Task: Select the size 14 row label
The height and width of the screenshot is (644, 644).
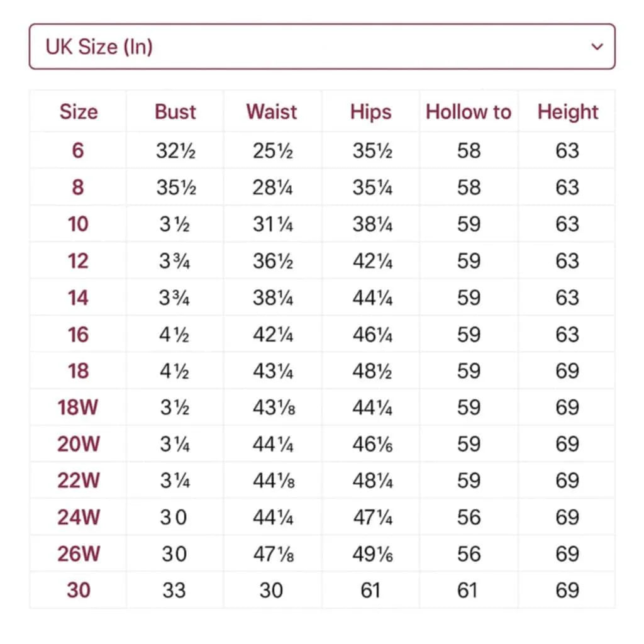Action: (78, 297)
